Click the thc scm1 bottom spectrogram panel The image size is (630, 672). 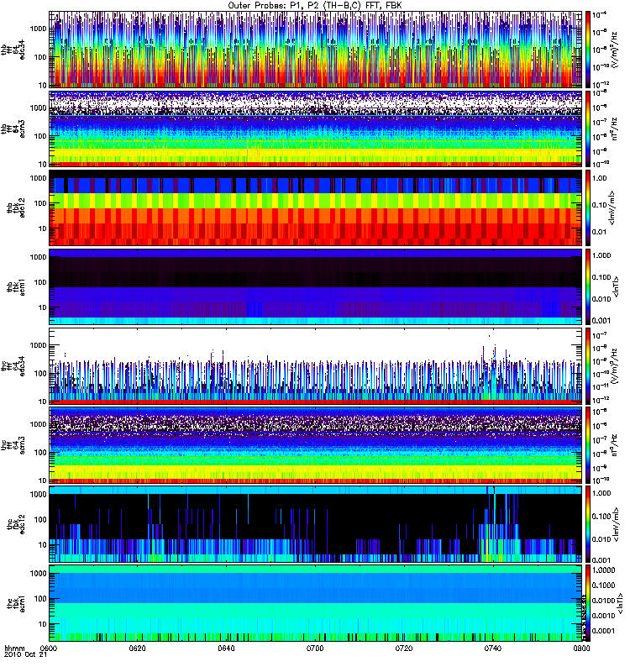(x=316, y=603)
